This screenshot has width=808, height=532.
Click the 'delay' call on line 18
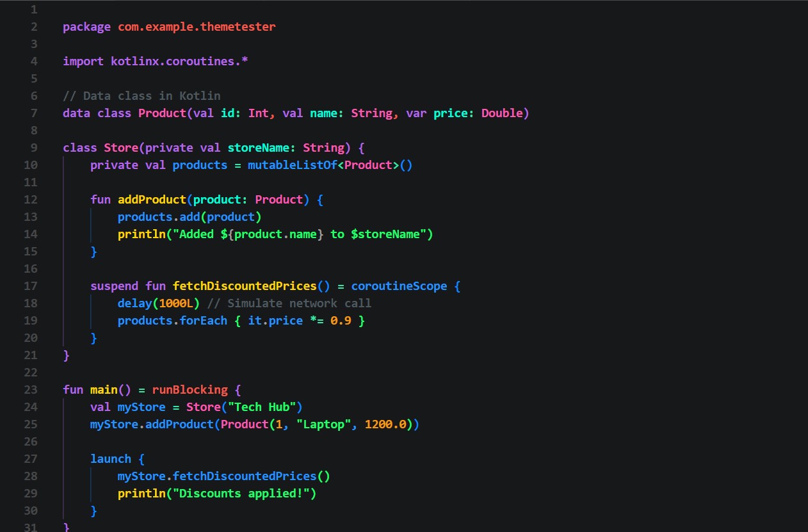(x=134, y=303)
